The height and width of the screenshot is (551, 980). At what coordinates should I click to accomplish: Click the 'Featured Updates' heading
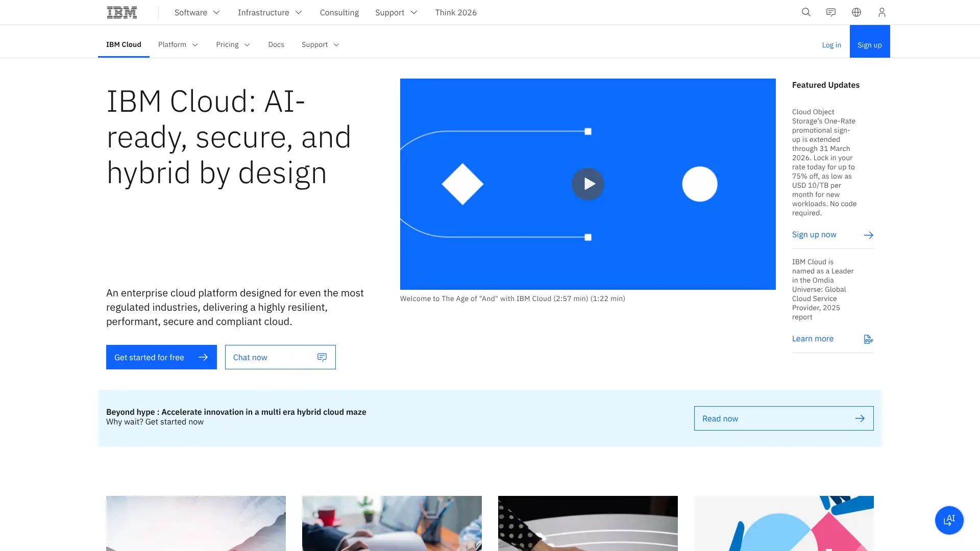(x=826, y=85)
